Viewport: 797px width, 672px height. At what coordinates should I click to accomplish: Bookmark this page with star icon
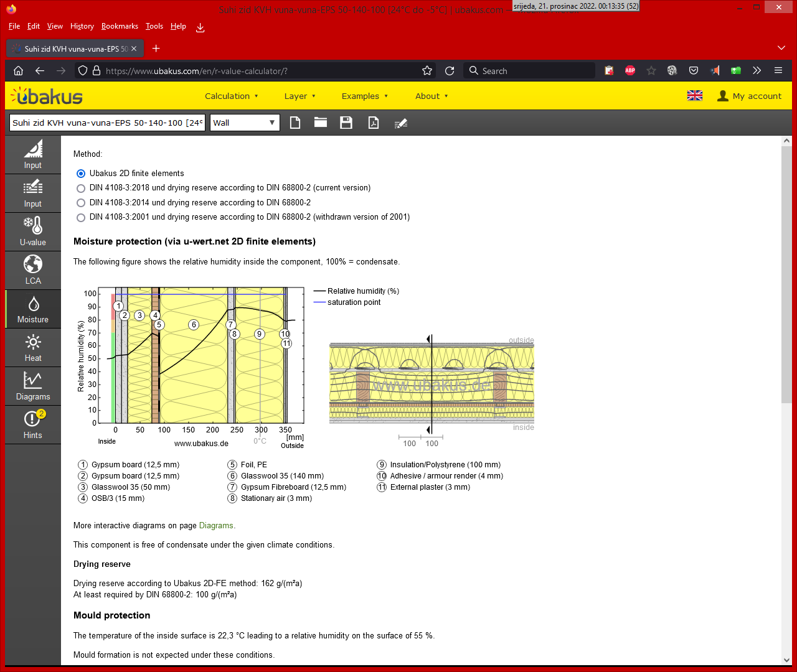click(427, 71)
